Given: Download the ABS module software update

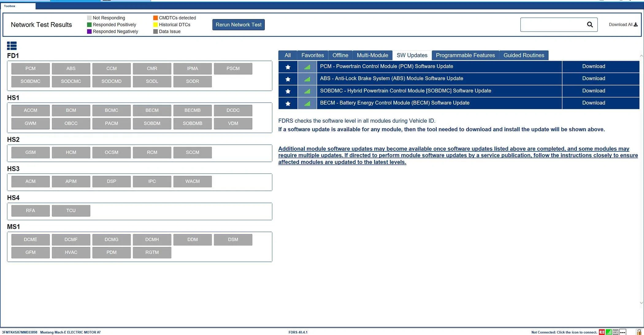Looking at the screenshot, I should (594, 79).
